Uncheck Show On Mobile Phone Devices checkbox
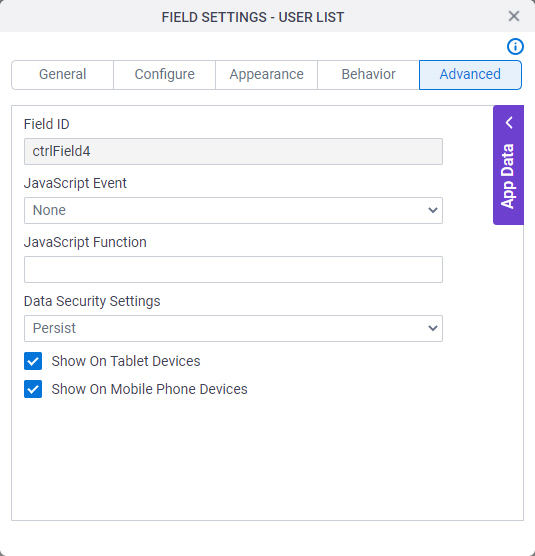Image resolution: width=535 pixels, height=556 pixels. [33, 389]
